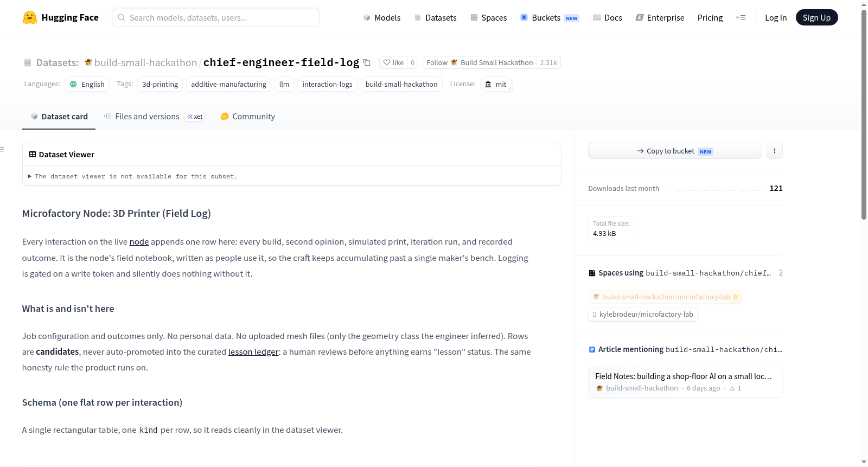Viewport: 868px width, 467px height.
Task: Toggle the table of contents sidebar icon
Action: (x=3, y=149)
